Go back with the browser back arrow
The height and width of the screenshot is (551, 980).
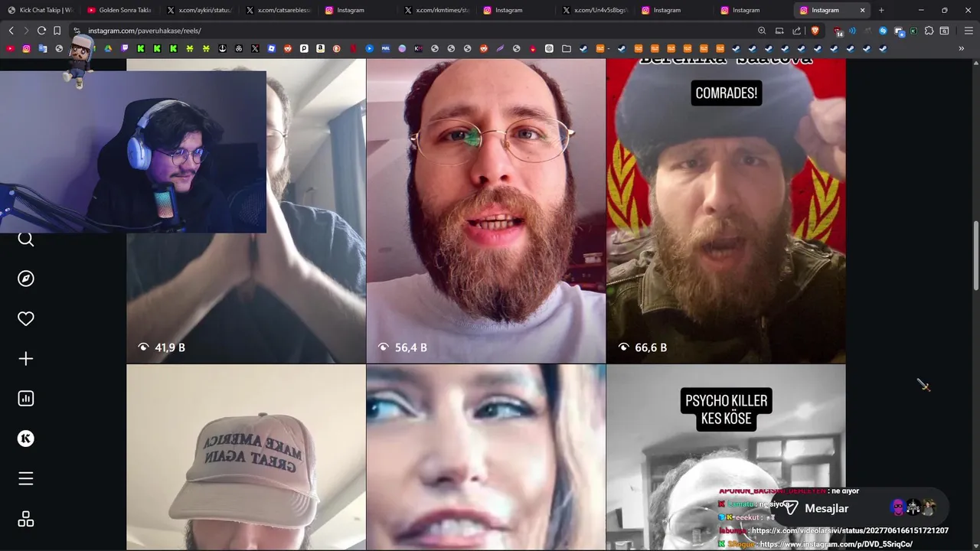[11, 31]
